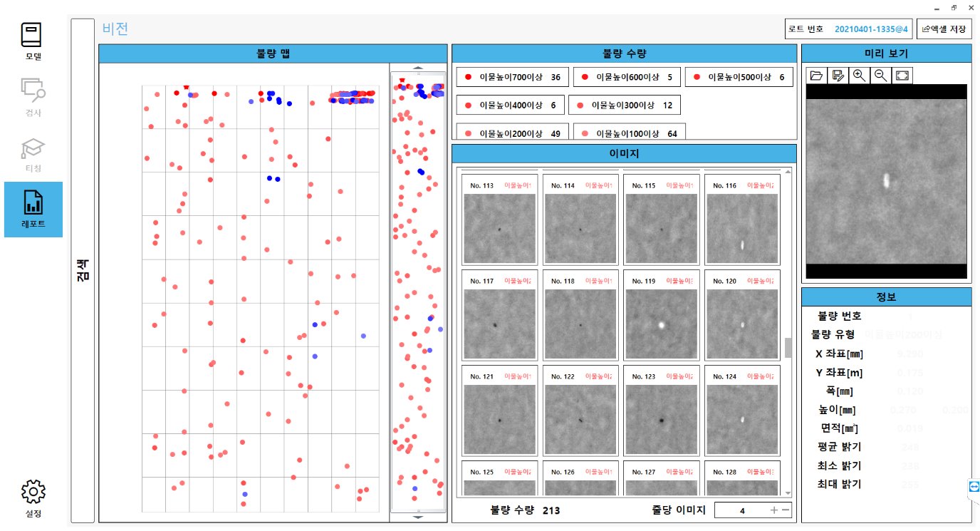Decrease images per row with minus button
This screenshot has height=531, width=980.
point(785,510)
